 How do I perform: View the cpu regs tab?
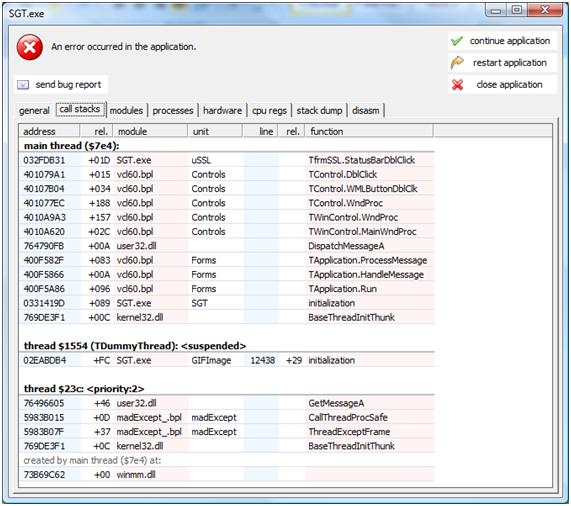(x=269, y=110)
